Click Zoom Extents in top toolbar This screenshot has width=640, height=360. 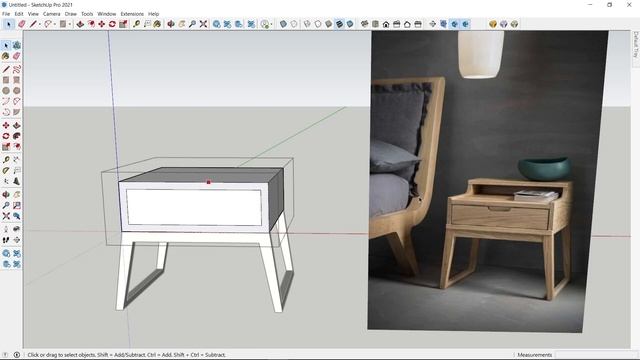click(203, 24)
